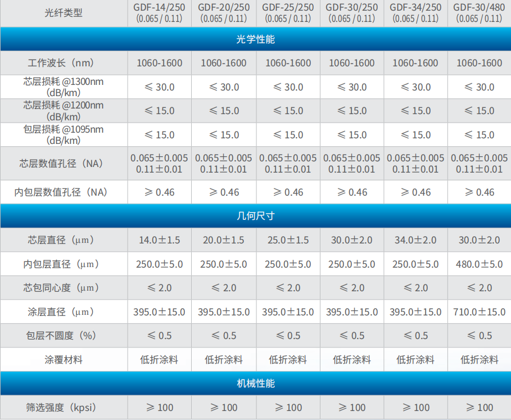Image resolution: width=511 pixels, height=420 pixels.
Task: Click the 光学性能 section banner
Action: tap(255, 39)
